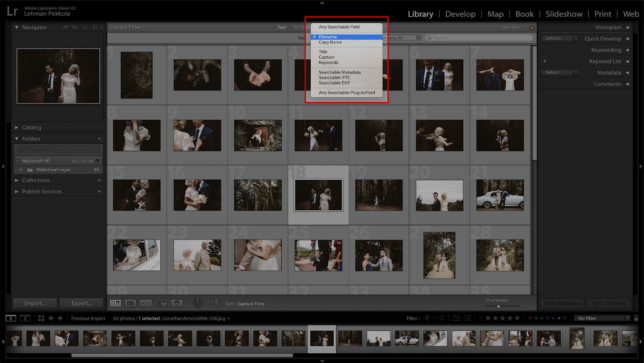The height and width of the screenshot is (363, 644).
Task: Toggle the filmstrip filter switch
Action: click(x=636, y=318)
